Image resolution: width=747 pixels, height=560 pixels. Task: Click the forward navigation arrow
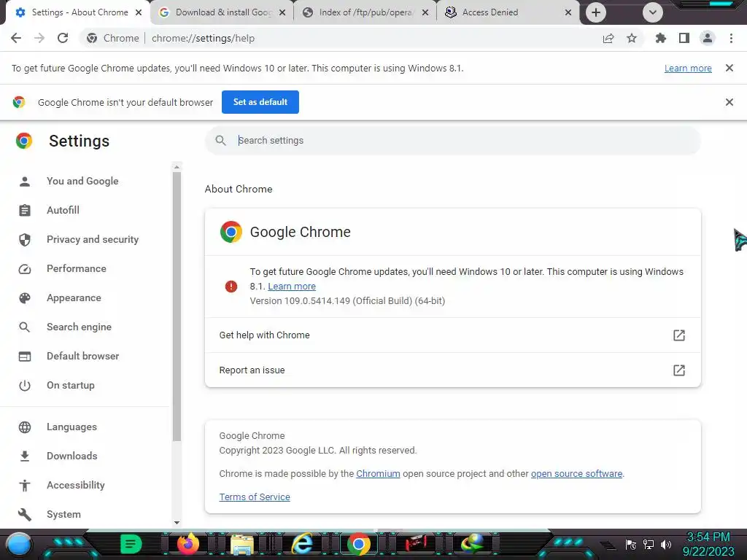click(39, 38)
